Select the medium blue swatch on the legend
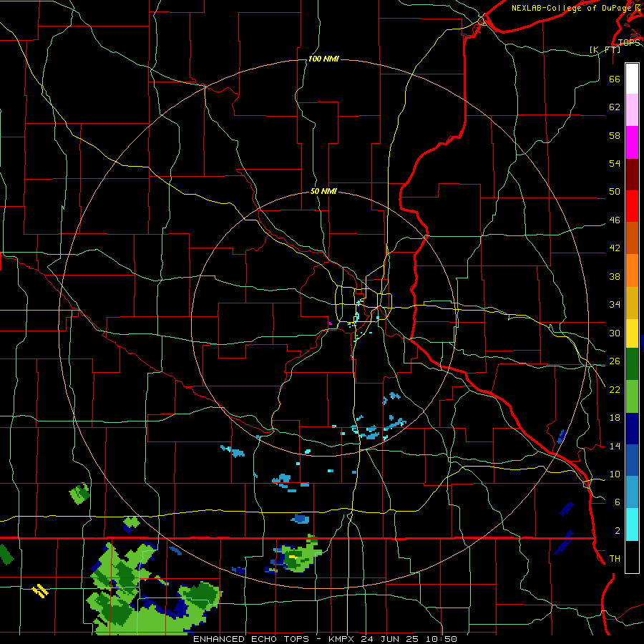This screenshot has height=644, width=644. [x=632, y=460]
